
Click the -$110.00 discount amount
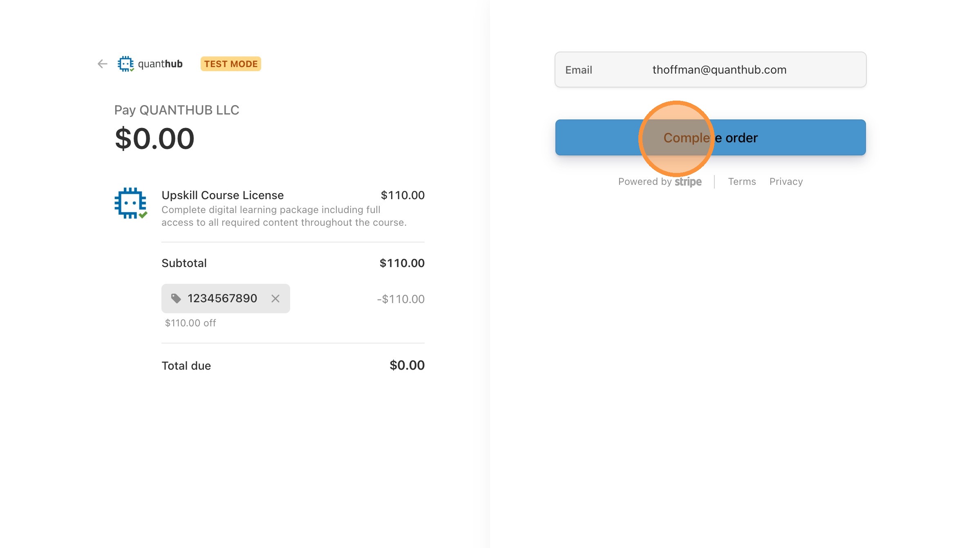401,299
